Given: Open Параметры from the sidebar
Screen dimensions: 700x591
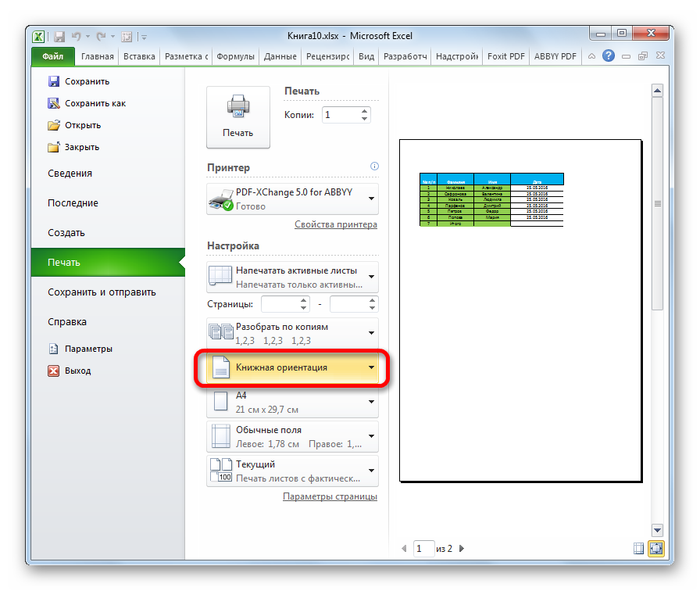Looking at the screenshot, I should (88, 349).
